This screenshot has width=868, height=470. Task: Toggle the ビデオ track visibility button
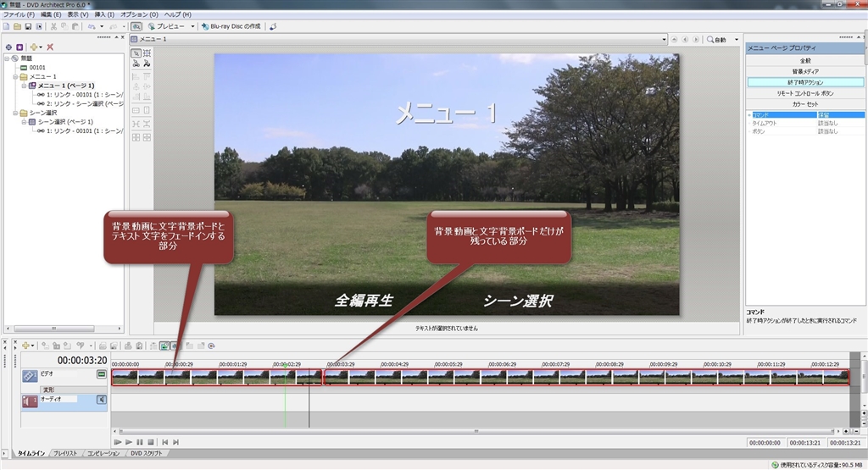click(x=102, y=374)
